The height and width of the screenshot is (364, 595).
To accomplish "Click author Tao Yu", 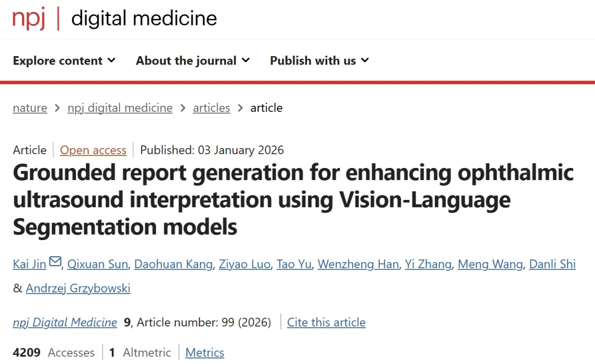I will pos(294,264).
